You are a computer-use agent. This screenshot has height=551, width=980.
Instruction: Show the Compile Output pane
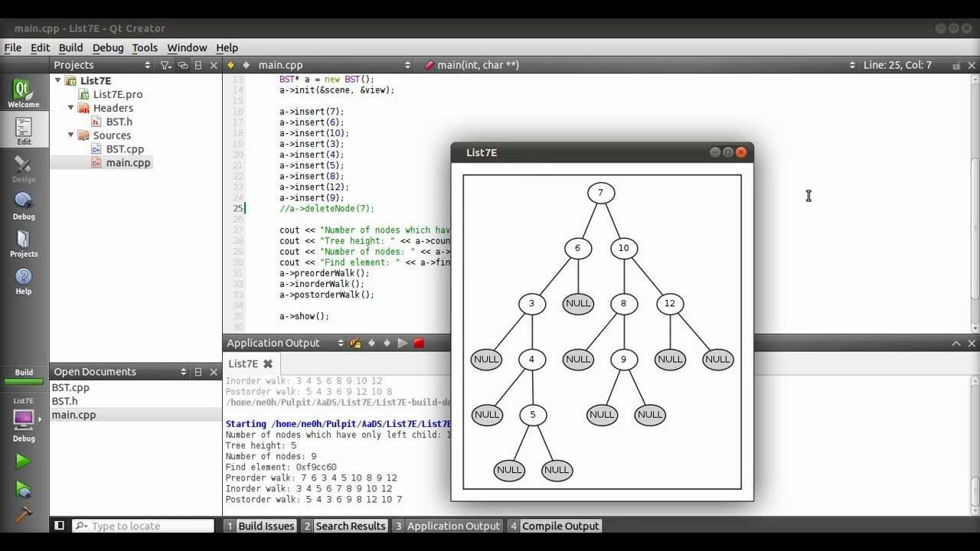pyautogui.click(x=554, y=526)
